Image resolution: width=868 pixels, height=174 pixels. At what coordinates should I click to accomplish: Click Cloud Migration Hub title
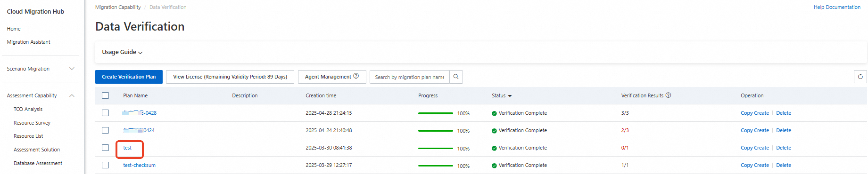pyautogui.click(x=35, y=11)
